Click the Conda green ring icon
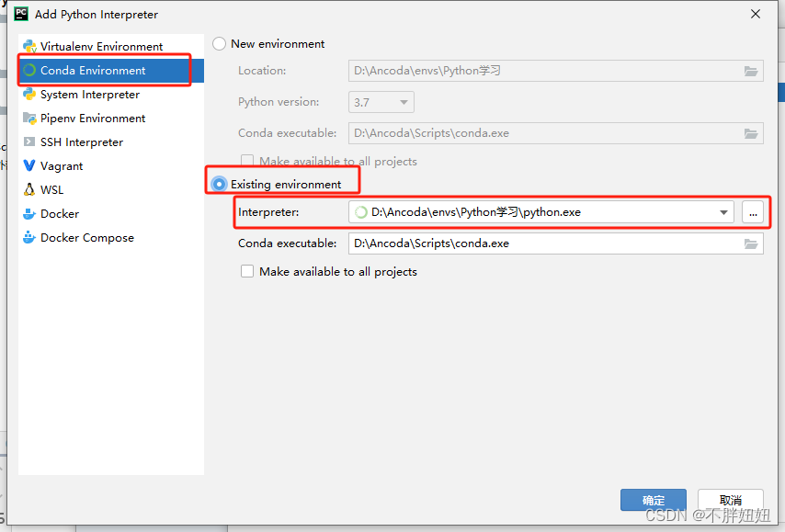The image size is (785, 532). pyautogui.click(x=29, y=71)
